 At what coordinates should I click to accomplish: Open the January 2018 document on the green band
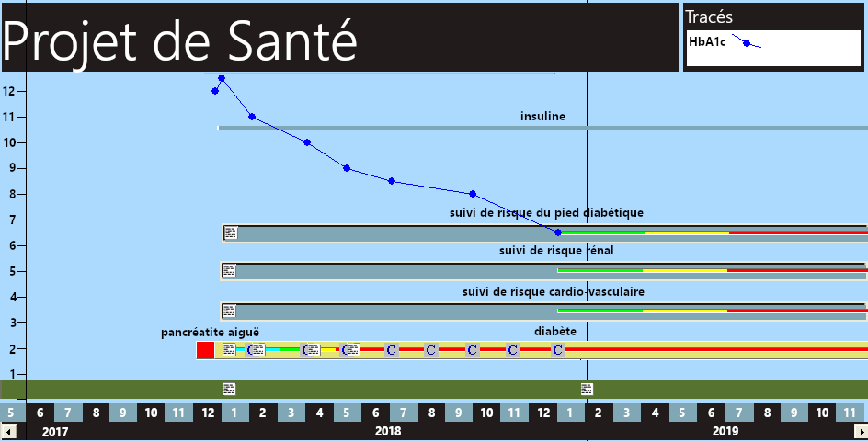(x=229, y=389)
